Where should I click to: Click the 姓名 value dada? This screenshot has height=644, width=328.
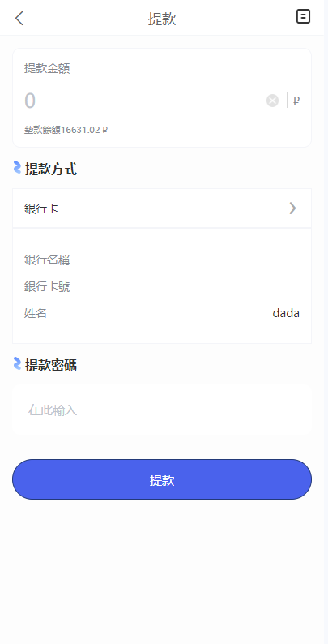(x=286, y=313)
